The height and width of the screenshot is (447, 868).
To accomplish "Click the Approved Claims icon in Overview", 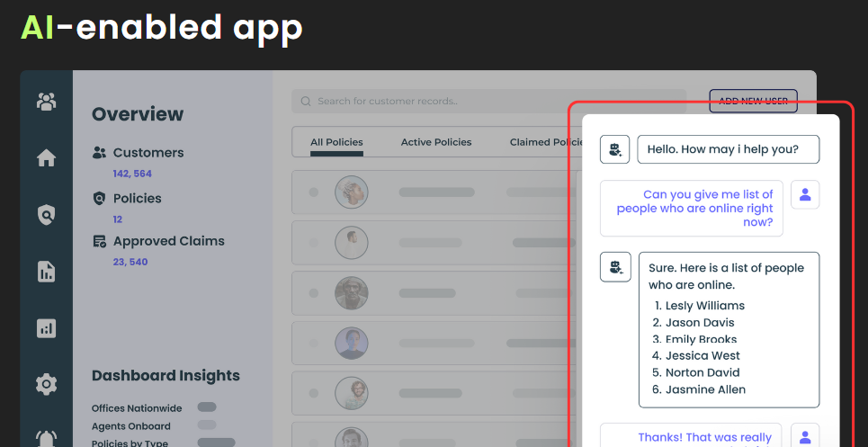I will 100,241.
